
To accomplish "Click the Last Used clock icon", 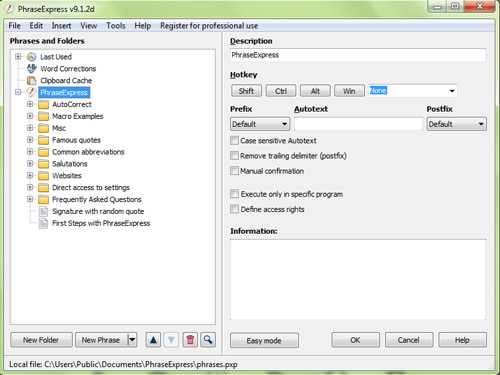I will pyautogui.click(x=31, y=57).
